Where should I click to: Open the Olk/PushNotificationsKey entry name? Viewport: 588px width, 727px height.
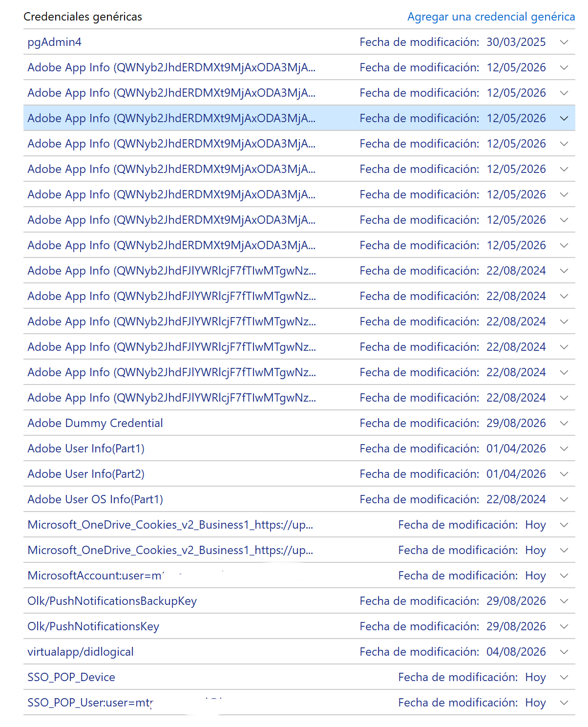coord(93,626)
